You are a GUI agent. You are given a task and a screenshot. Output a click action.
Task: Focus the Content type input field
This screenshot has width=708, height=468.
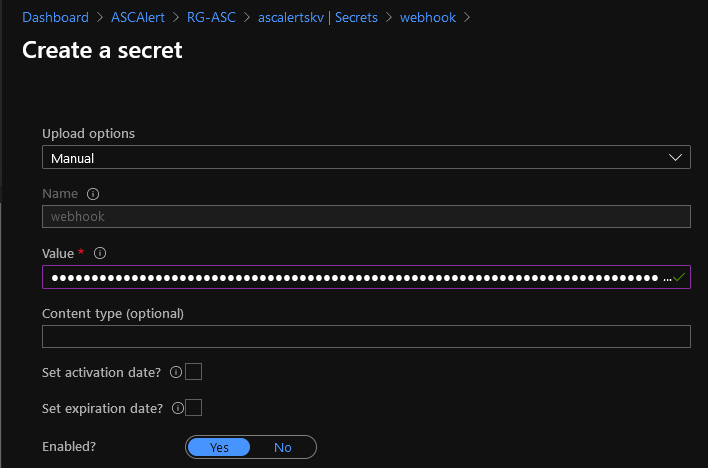coord(366,336)
